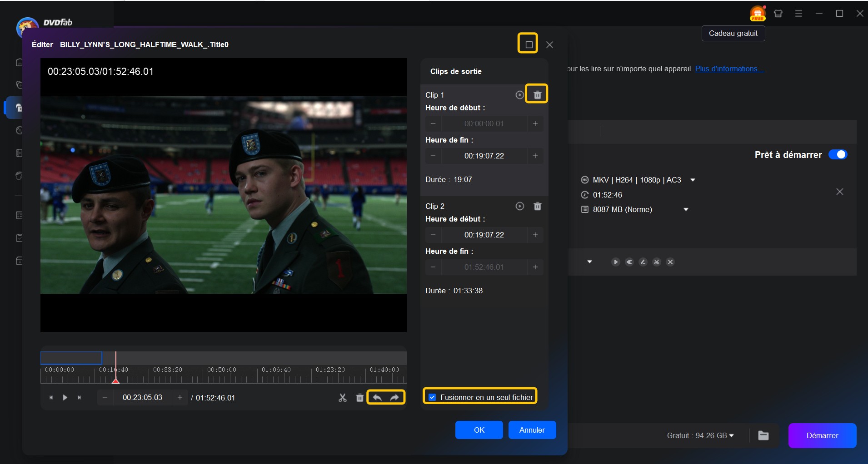Preview Clip 2 with play icon
The image size is (868, 464).
(519, 206)
